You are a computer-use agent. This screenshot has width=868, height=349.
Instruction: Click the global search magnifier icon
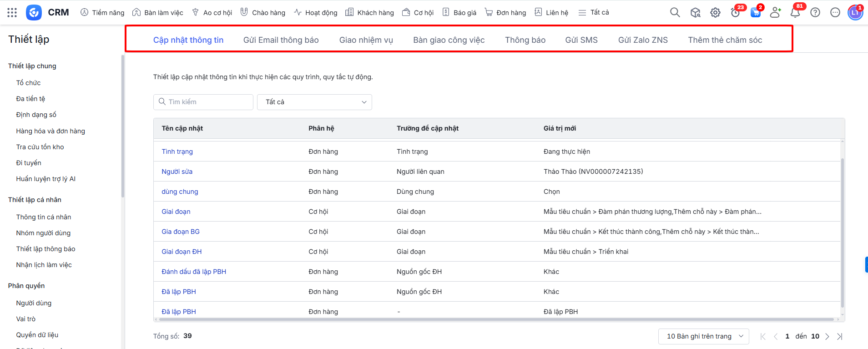[675, 13]
